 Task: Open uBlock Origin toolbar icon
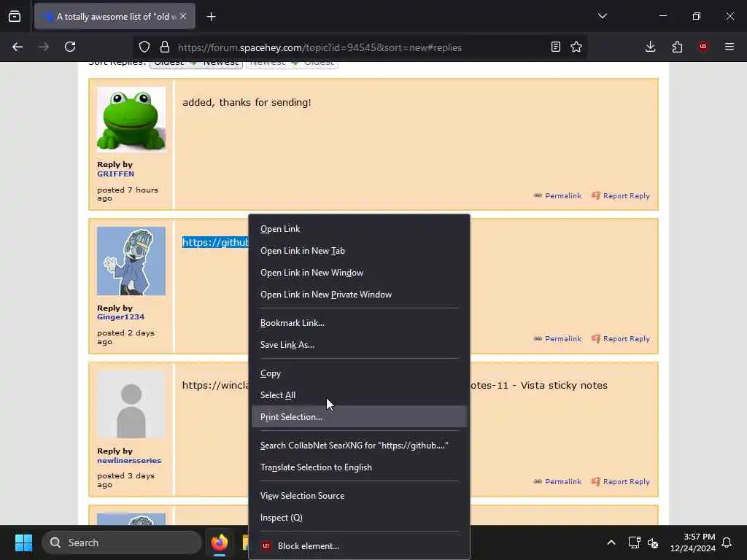tap(703, 47)
